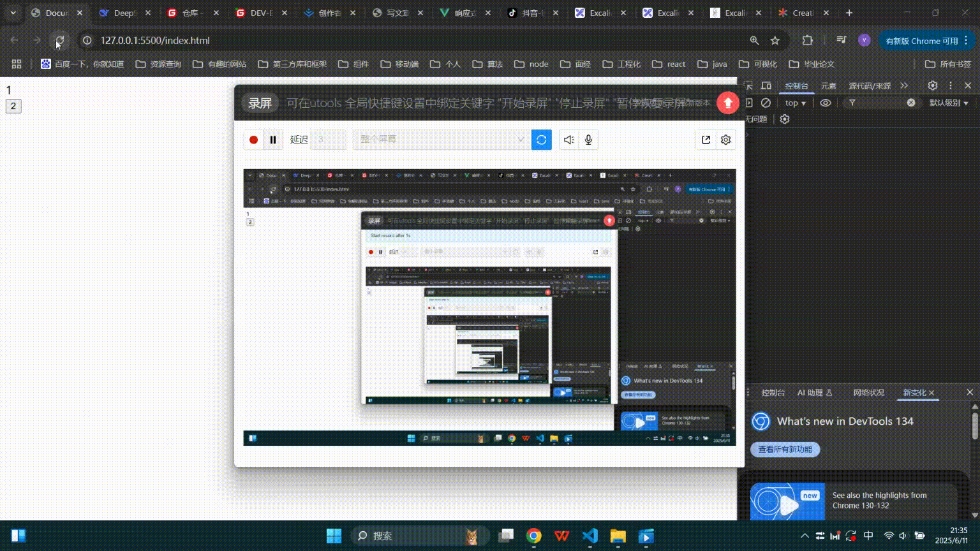Open the 整个屏幕 capture source dropdown
980x551 pixels.
pos(441,139)
